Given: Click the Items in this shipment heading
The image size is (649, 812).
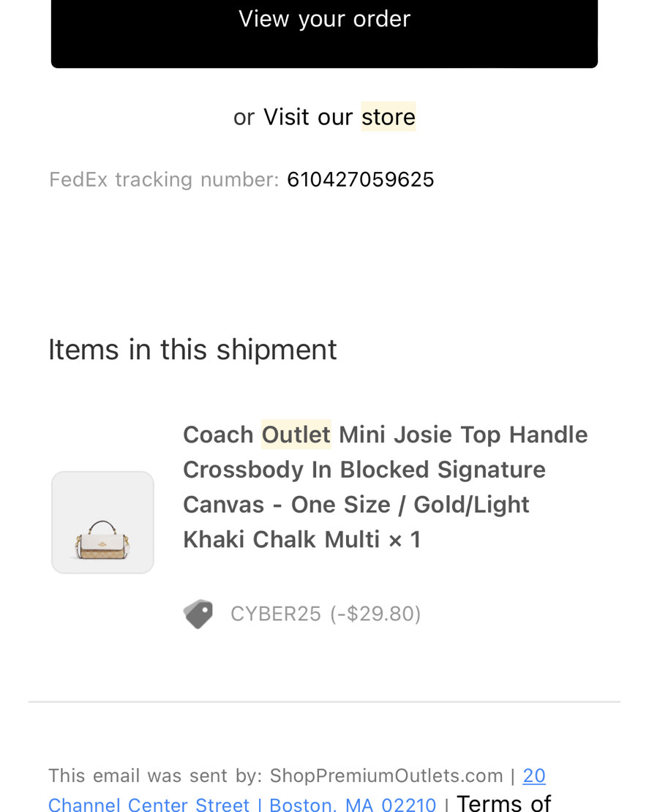Looking at the screenshot, I should [192, 350].
